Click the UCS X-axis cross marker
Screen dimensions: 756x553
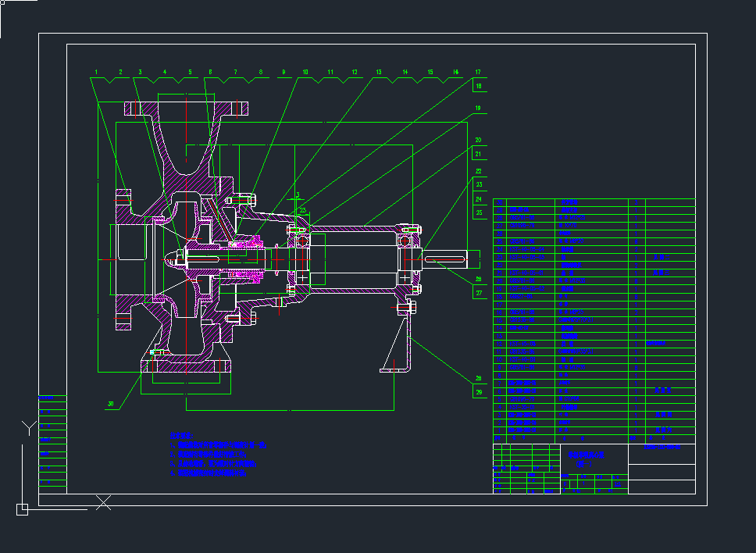(103, 502)
